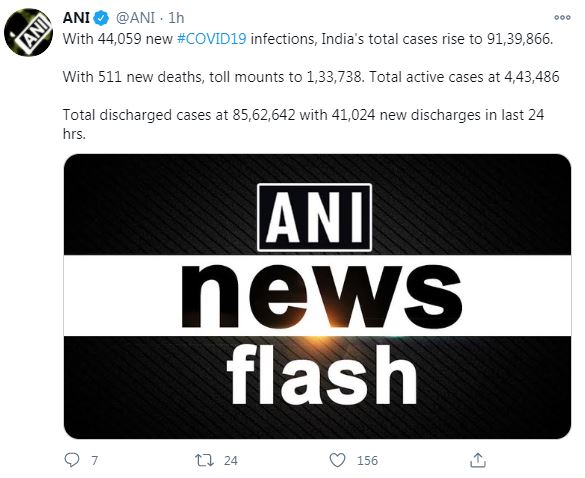
Task: Click the reply count 7
Action: 94,461
